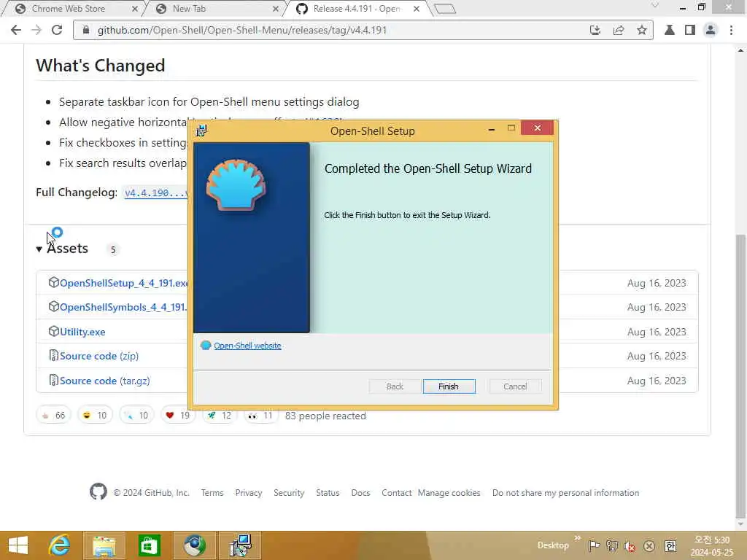Image resolution: width=747 pixels, height=560 pixels.
Task: Open the Windows Store taskbar icon
Action: point(149,545)
